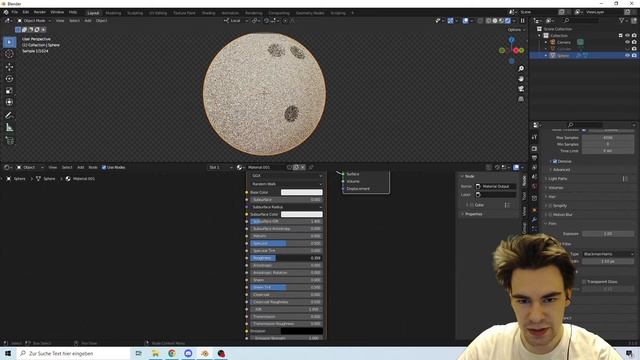The image size is (640, 360).
Task: Open the Modifier wrench properties tab
Action: 534,220
